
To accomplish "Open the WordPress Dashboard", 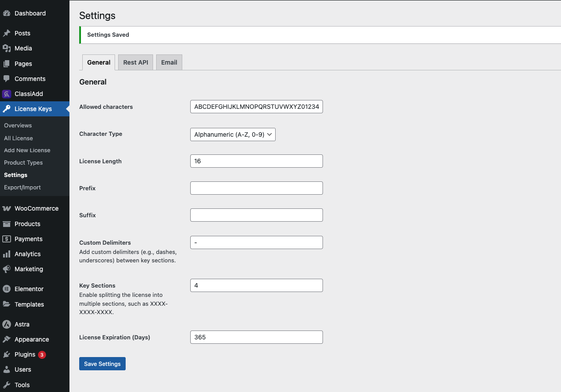I will pos(7,13).
